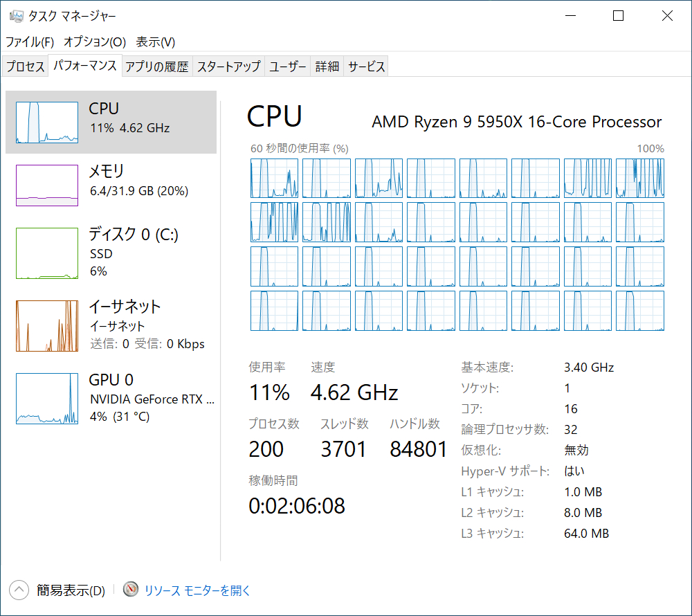This screenshot has height=616, width=692.
Task: Open the サービス tab
Action: (x=366, y=66)
